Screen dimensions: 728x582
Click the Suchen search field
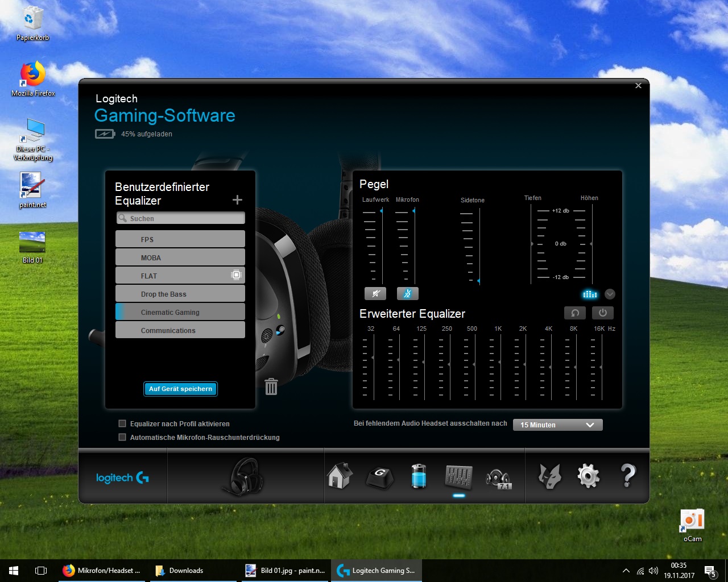click(x=180, y=218)
